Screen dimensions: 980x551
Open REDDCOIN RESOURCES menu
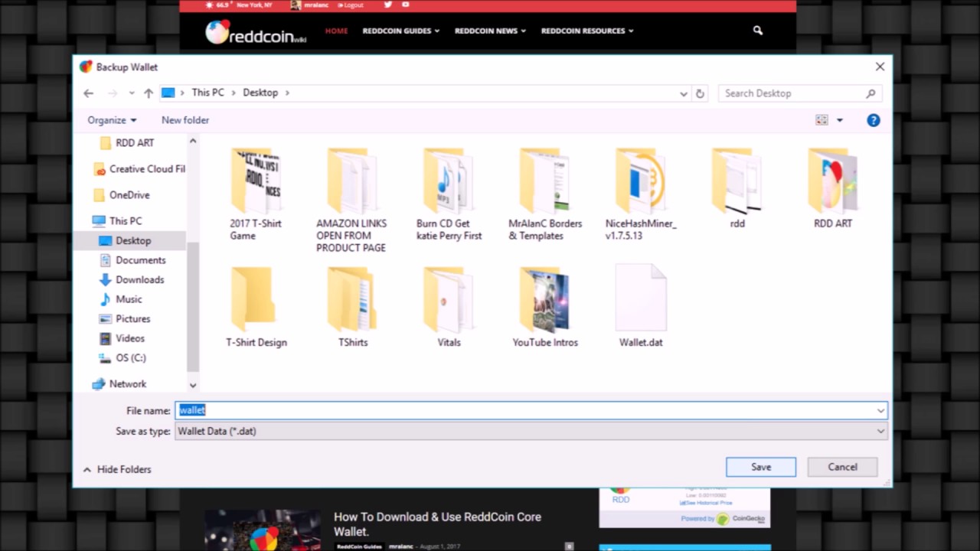click(587, 31)
